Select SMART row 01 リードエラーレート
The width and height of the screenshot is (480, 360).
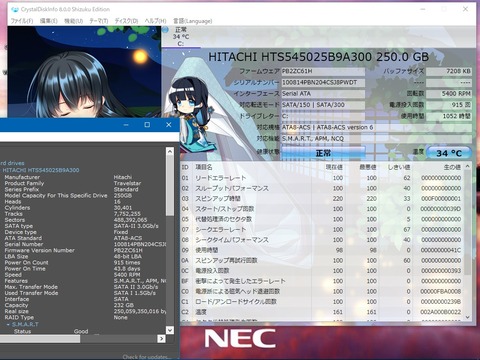point(322,178)
